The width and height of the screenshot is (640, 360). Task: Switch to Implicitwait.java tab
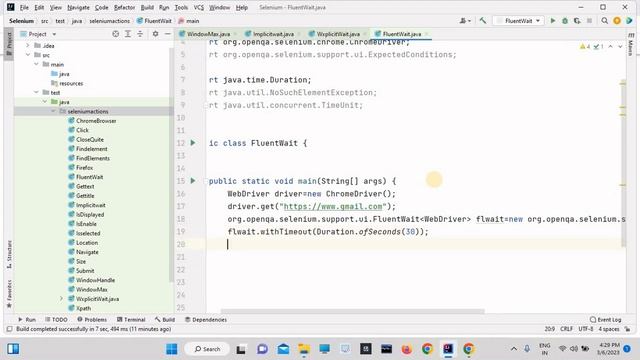point(273,34)
